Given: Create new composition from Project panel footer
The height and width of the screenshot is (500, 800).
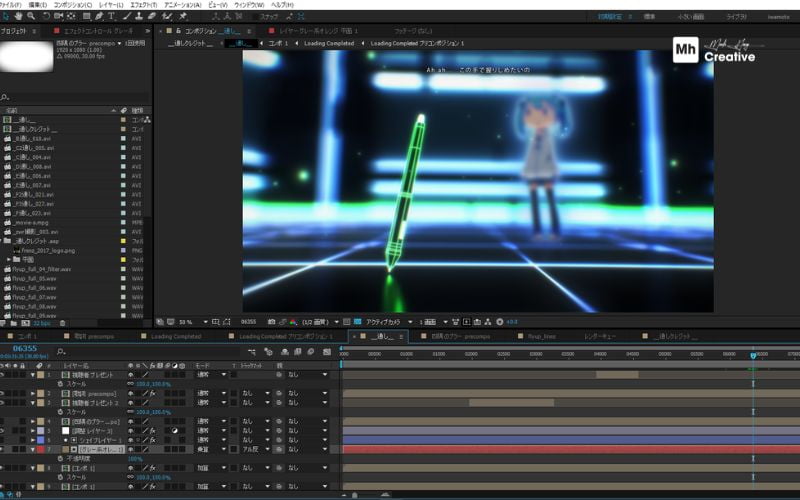Looking at the screenshot, I should click(25, 323).
